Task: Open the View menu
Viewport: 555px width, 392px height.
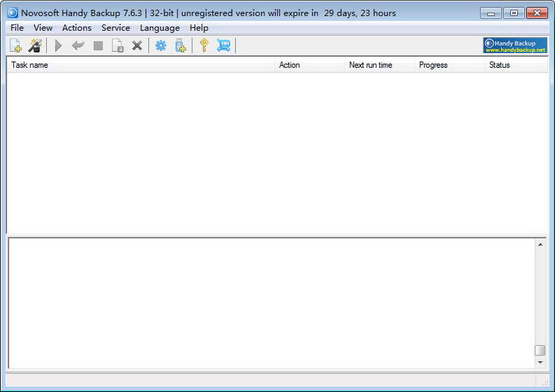Action: pos(43,27)
